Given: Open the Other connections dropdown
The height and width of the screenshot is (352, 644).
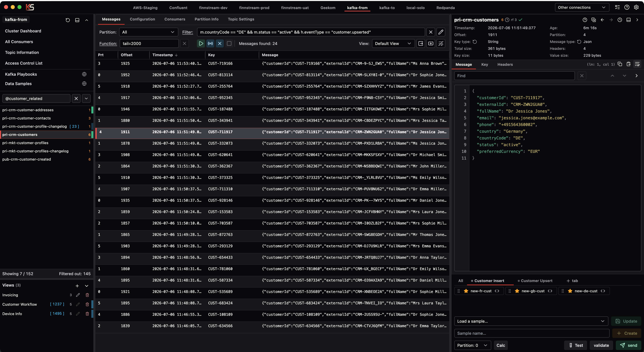Looking at the screenshot, I should pyautogui.click(x=582, y=8).
